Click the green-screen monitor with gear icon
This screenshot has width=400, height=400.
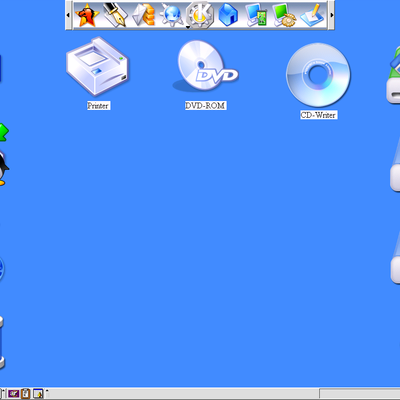click(x=284, y=15)
